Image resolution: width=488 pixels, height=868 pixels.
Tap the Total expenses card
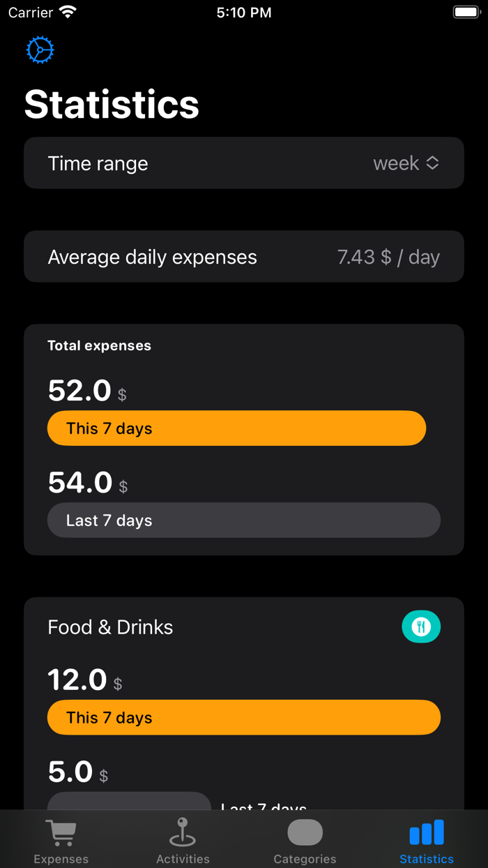point(244,439)
